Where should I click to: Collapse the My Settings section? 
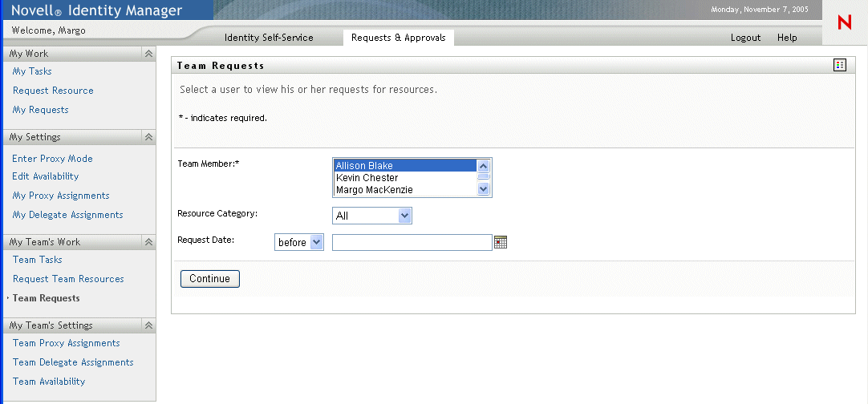148,137
